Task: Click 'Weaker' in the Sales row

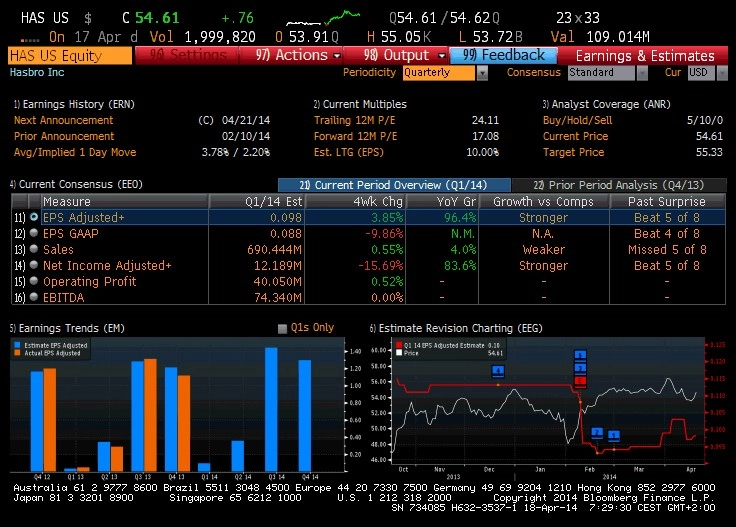Action: coord(544,250)
